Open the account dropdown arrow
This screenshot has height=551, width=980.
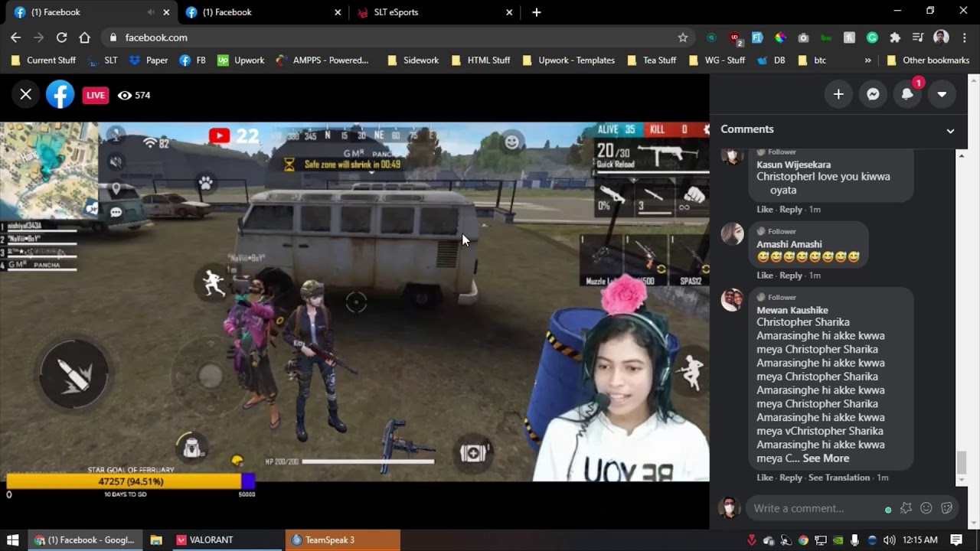click(x=942, y=94)
